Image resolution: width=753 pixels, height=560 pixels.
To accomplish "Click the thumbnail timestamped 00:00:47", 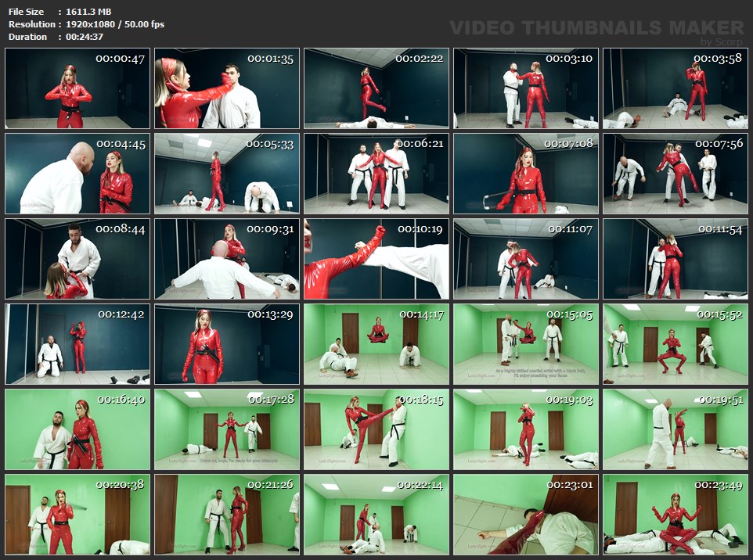I will (x=77, y=88).
